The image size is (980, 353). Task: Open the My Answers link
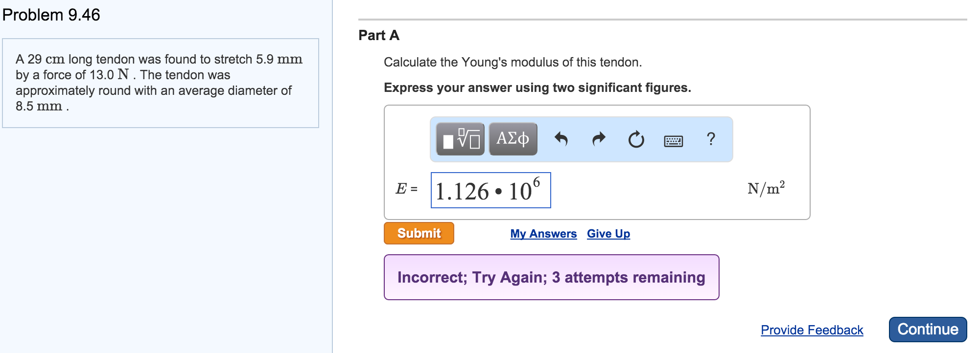tap(543, 234)
